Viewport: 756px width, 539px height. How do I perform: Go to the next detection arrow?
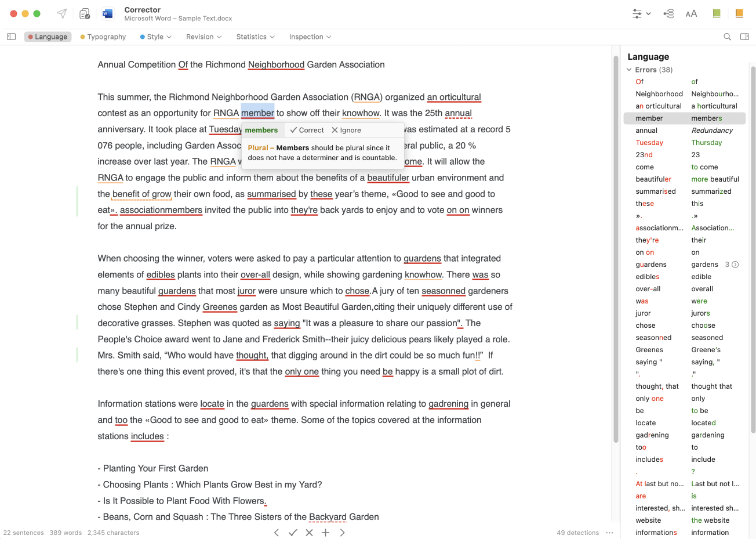click(342, 533)
